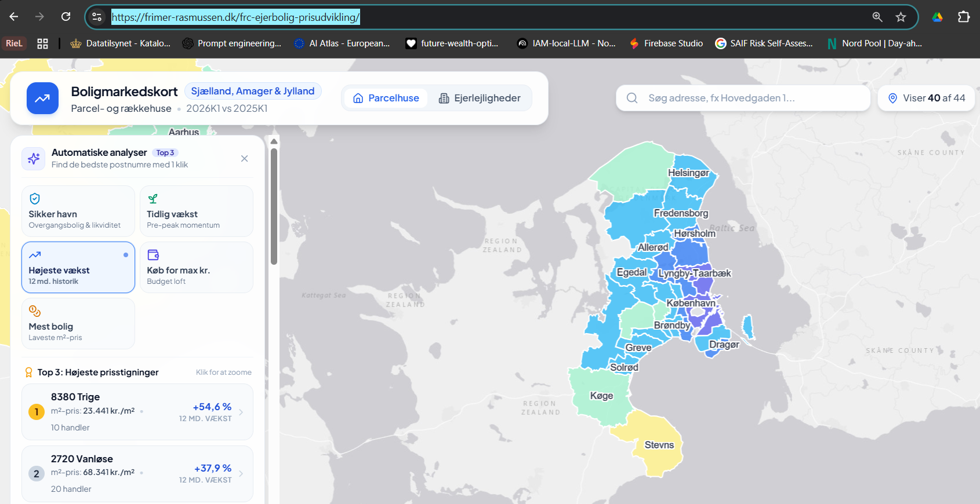Viewport: 980px width, 504px height.
Task: Open the Nord Pool Day-ahead bookmark
Action: click(x=875, y=43)
